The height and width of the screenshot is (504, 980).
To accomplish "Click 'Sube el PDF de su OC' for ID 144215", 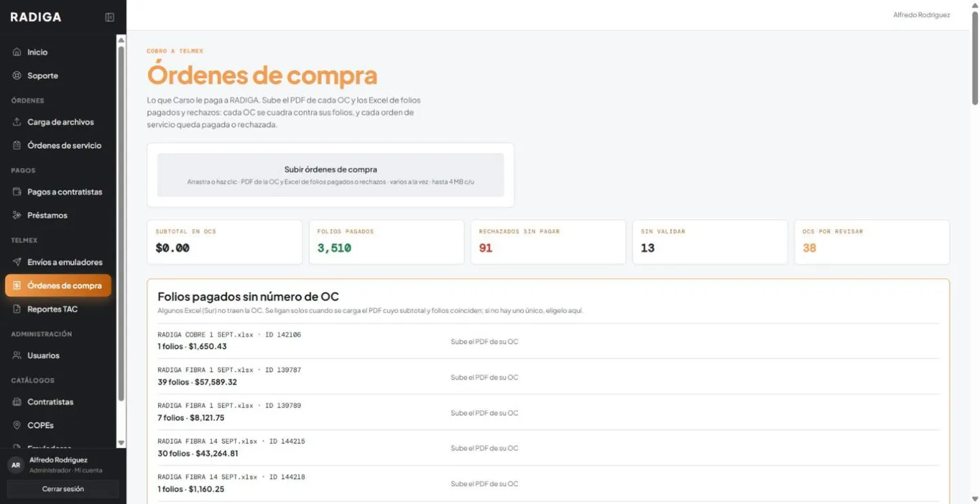I will (x=485, y=448).
